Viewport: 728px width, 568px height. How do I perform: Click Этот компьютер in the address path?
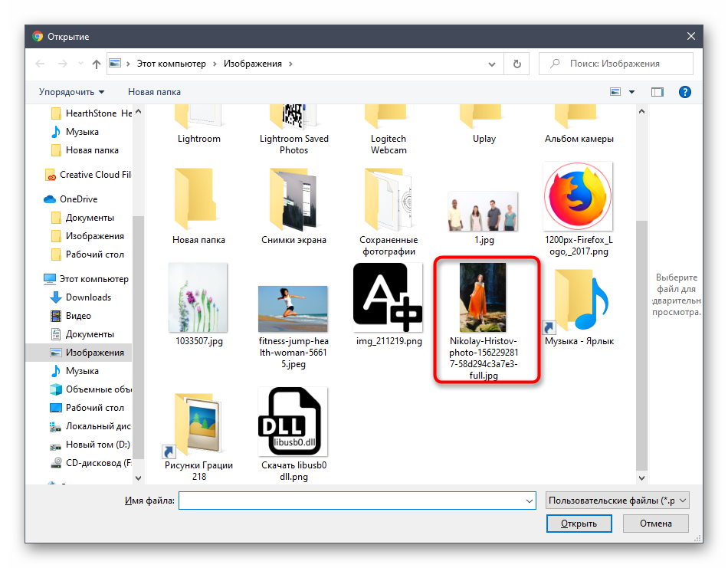tap(171, 64)
